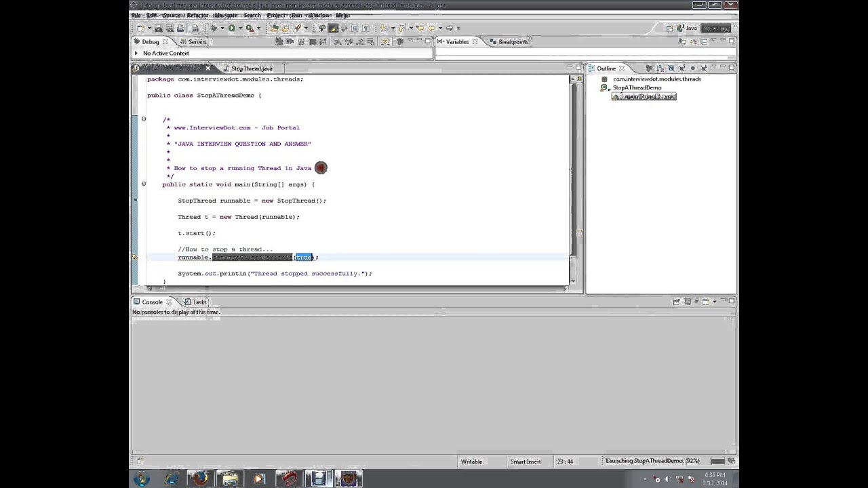868x488 pixels.
Task: Open the Navigate menu
Action: 225,16
